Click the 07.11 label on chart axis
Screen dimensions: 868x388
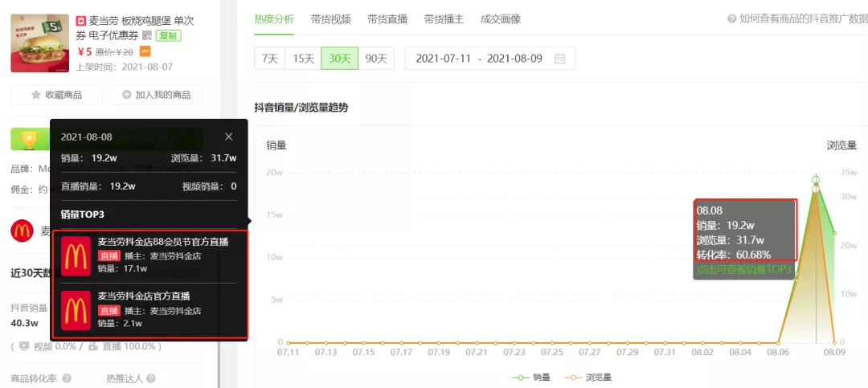pos(287,352)
